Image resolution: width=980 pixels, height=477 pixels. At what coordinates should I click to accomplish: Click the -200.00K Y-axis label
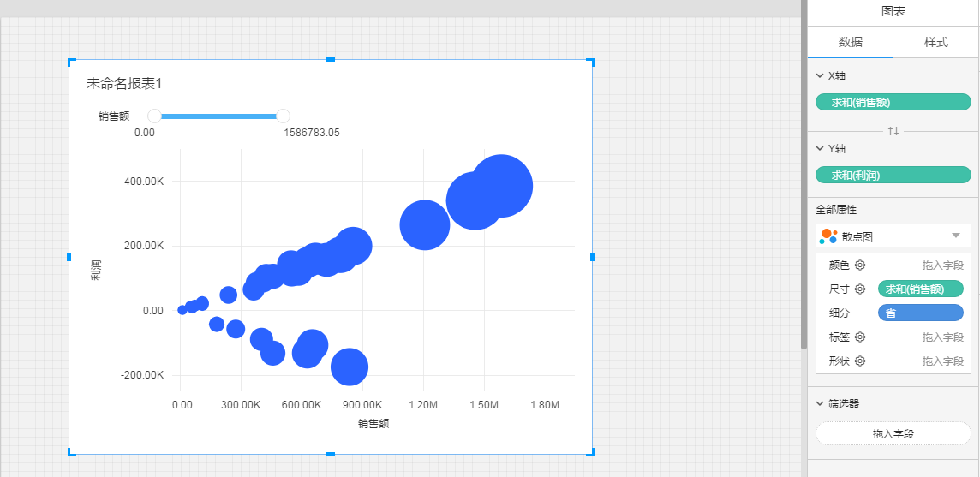[143, 375]
